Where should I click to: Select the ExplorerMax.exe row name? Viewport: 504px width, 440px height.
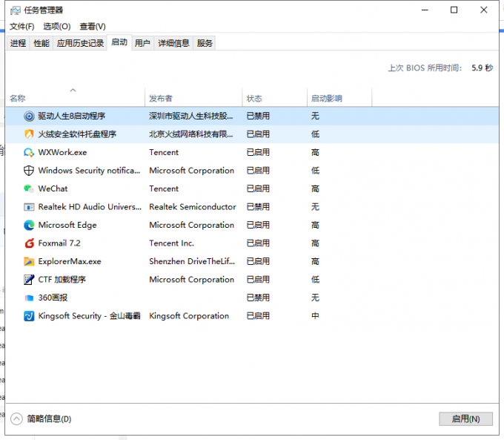point(70,261)
